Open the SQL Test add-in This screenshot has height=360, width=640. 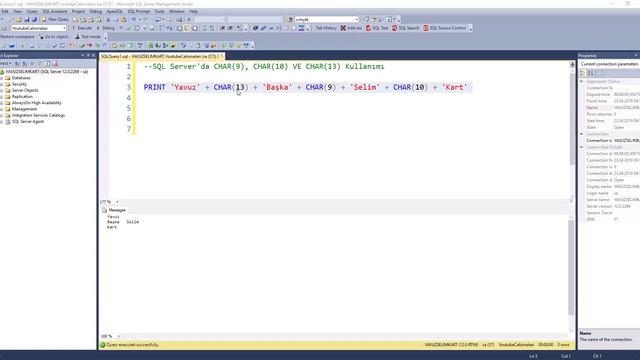[377, 28]
